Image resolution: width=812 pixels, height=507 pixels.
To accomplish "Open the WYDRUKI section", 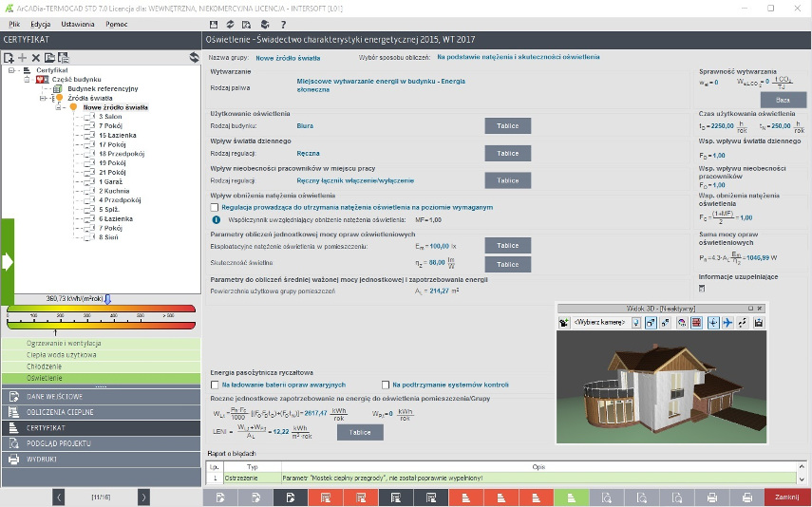I will point(101,459).
